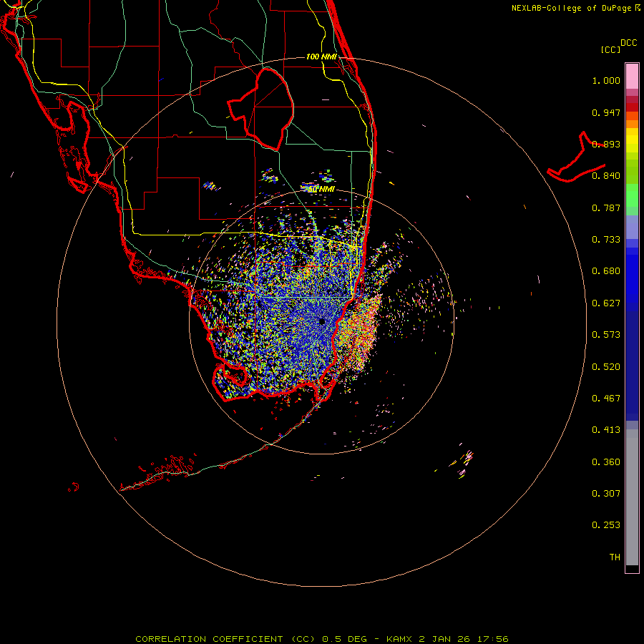The width and height of the screenshot is (644, 644).
Task: Click CORRELATION COEFFICIENT title in bottom caption
Action: [209, 639]
